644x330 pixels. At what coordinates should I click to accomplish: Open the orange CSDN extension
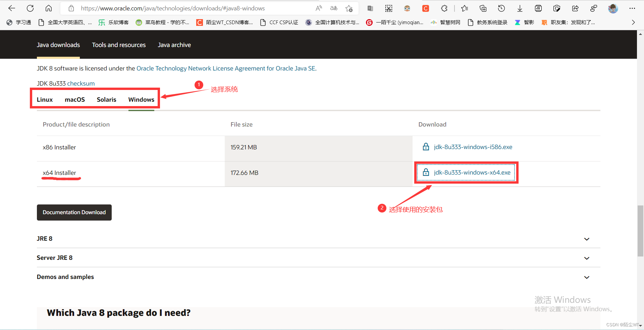click(426, 8)
